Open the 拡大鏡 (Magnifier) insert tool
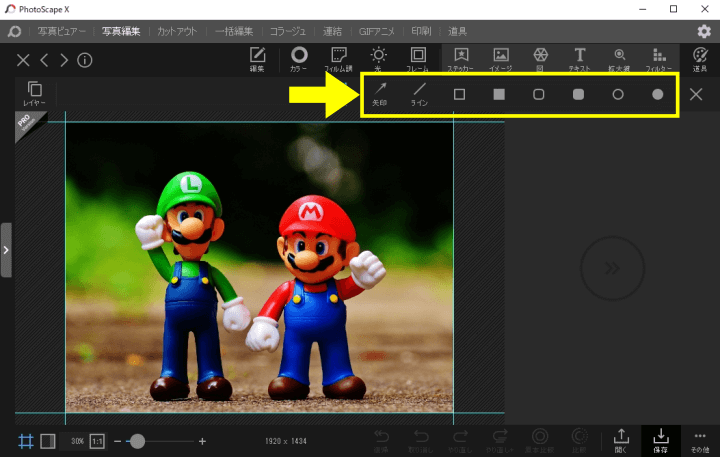720x457 pixels. coord(619,59)
